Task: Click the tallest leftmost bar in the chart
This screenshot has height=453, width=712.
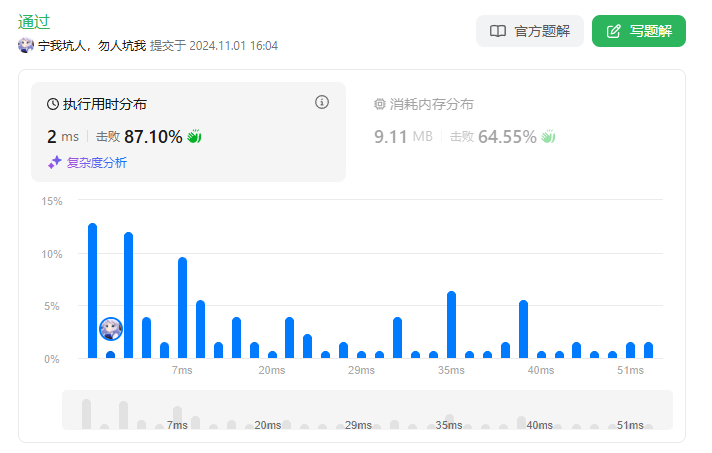Action: point(93,290)
